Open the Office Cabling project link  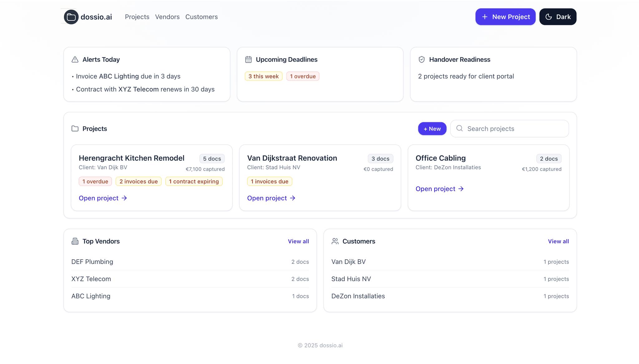coord(439,189)
